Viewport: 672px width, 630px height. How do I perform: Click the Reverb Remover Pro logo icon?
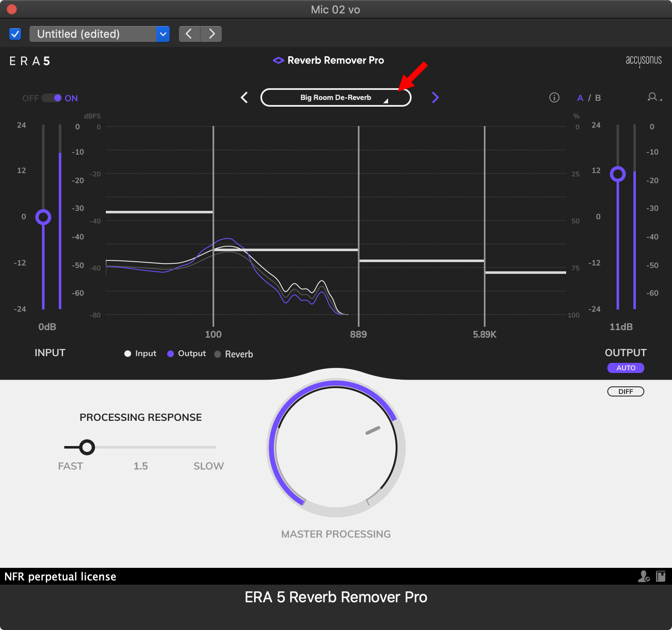point(278,60)
